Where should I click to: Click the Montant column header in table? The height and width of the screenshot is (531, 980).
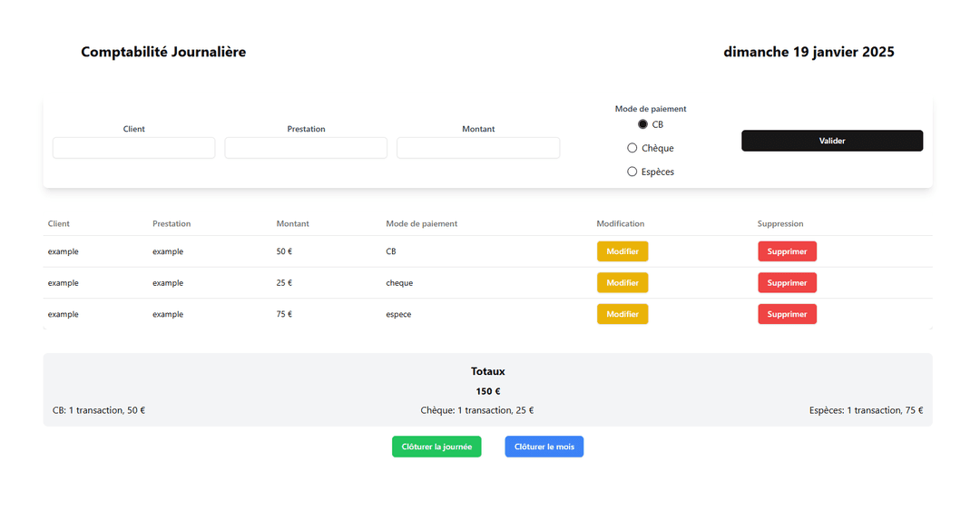pos(292,224)
